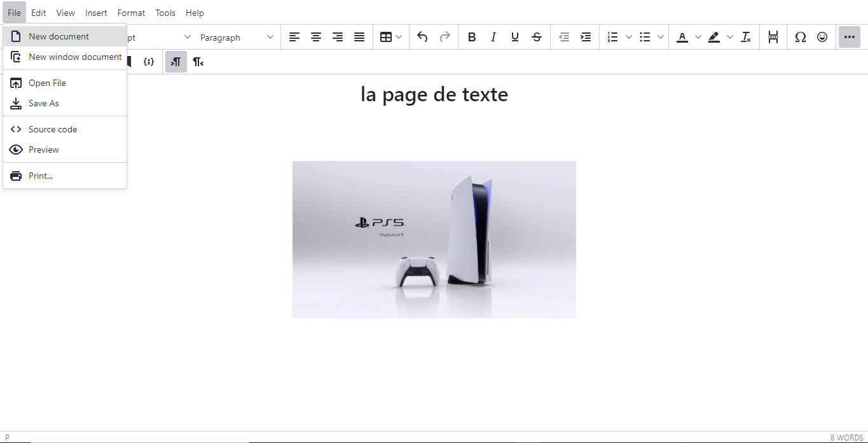868x443 pixels.
Task: Decrease paragraph indent
Action: click(564, 37)
